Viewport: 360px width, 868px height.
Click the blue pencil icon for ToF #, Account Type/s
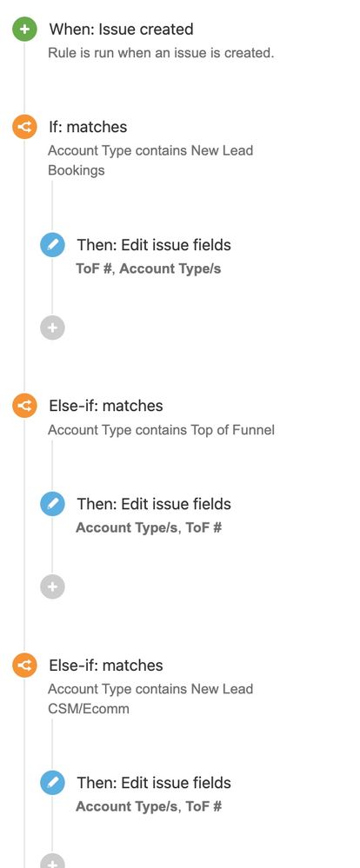click(53, 245)
